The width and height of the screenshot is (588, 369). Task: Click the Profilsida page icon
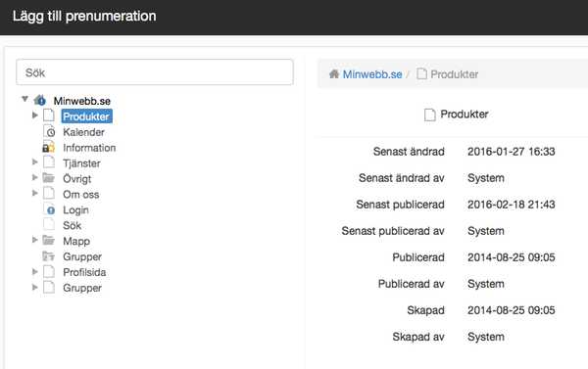point(49,271)
